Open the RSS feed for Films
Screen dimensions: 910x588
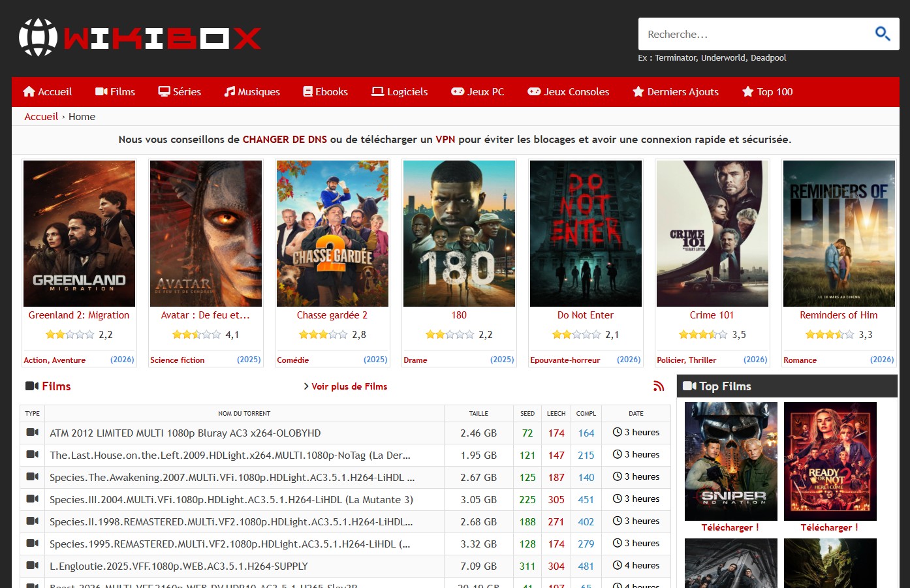659,386
